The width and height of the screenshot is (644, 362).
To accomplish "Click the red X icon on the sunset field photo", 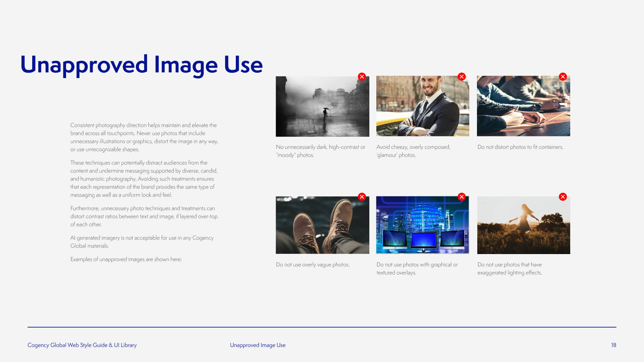I will [563, 197].
